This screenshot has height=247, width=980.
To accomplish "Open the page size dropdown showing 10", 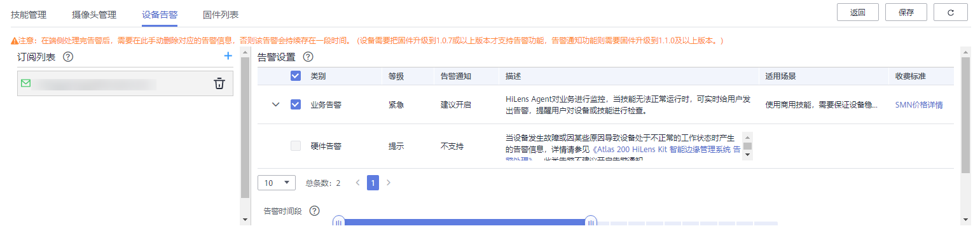I will 277,183.
